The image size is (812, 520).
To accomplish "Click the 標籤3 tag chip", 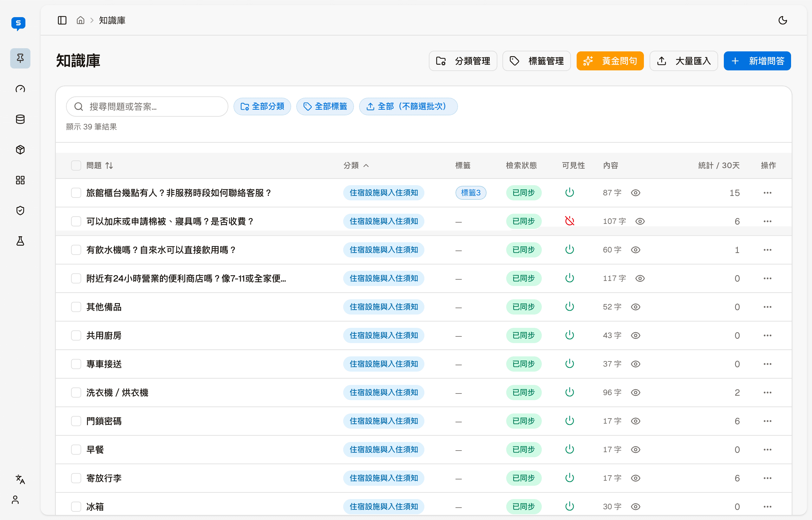I will [471, 193].
